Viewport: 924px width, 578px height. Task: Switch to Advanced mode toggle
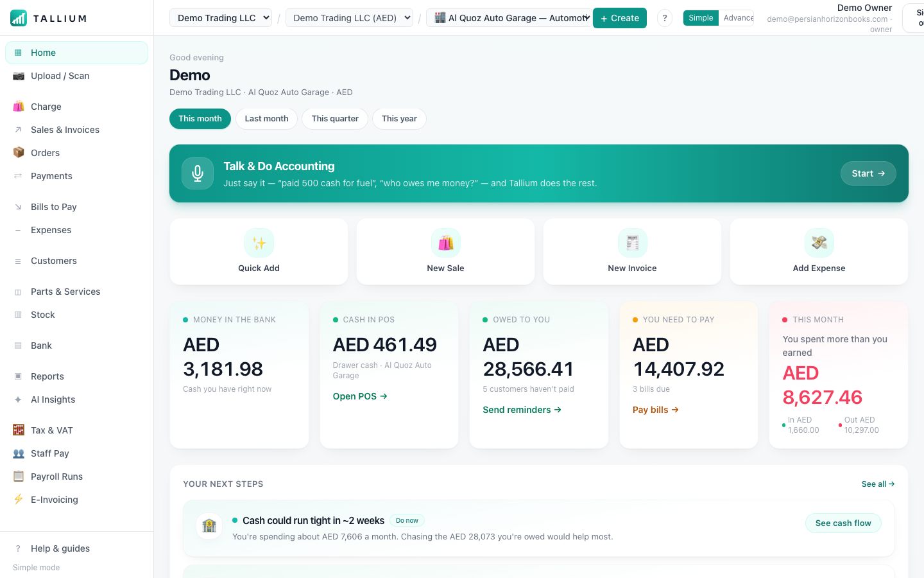pyautogui.click(x=737, y=18)
